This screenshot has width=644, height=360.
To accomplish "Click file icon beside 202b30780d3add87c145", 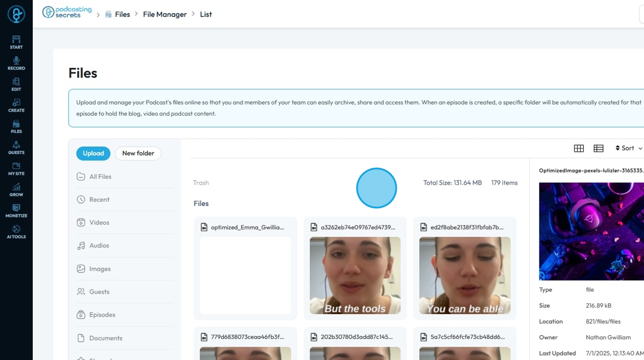I will (x=314, y=337).
